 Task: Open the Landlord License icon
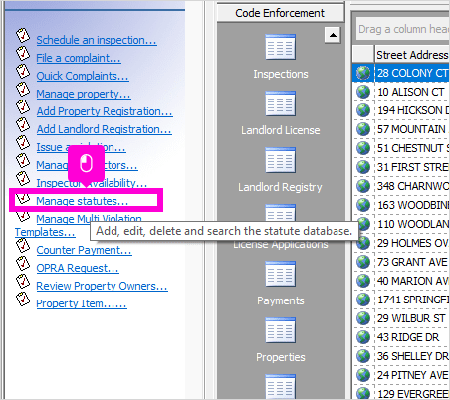[280, 104]
